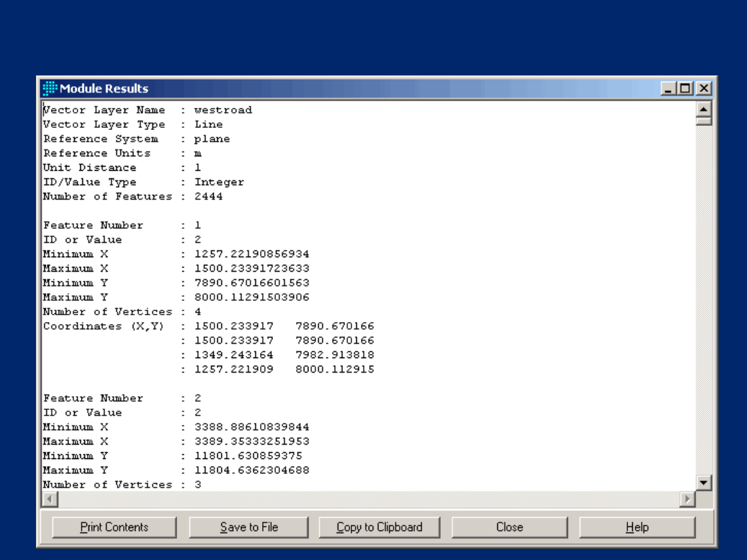Close window using title bar X
Screen dimensions: 747x560
pyautogui.click(x=703, y=88)
